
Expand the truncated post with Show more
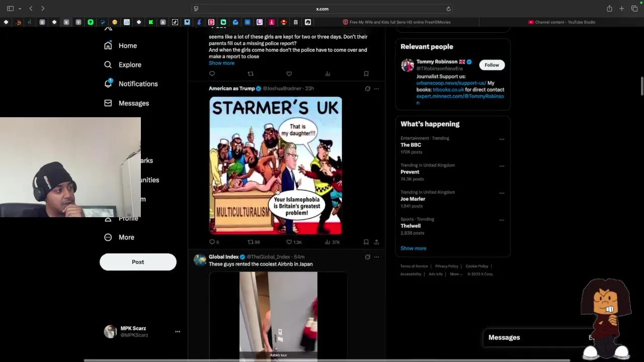pos(221,63)
